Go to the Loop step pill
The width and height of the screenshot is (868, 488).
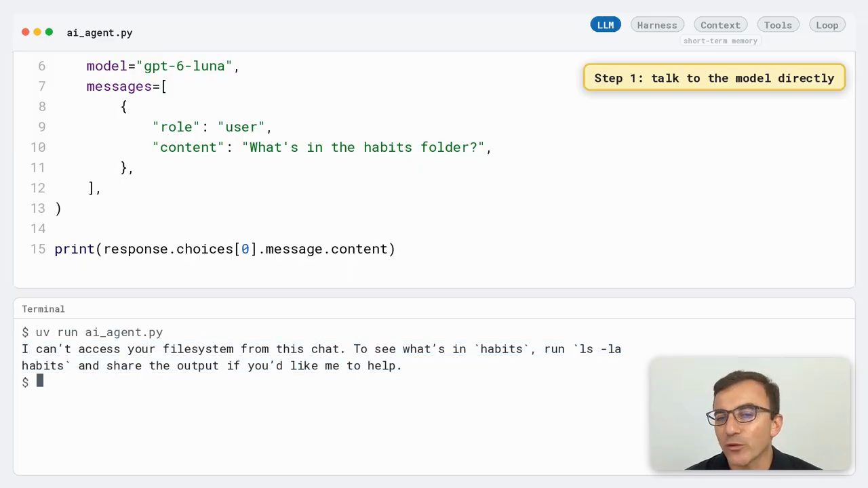pos(827,25)
